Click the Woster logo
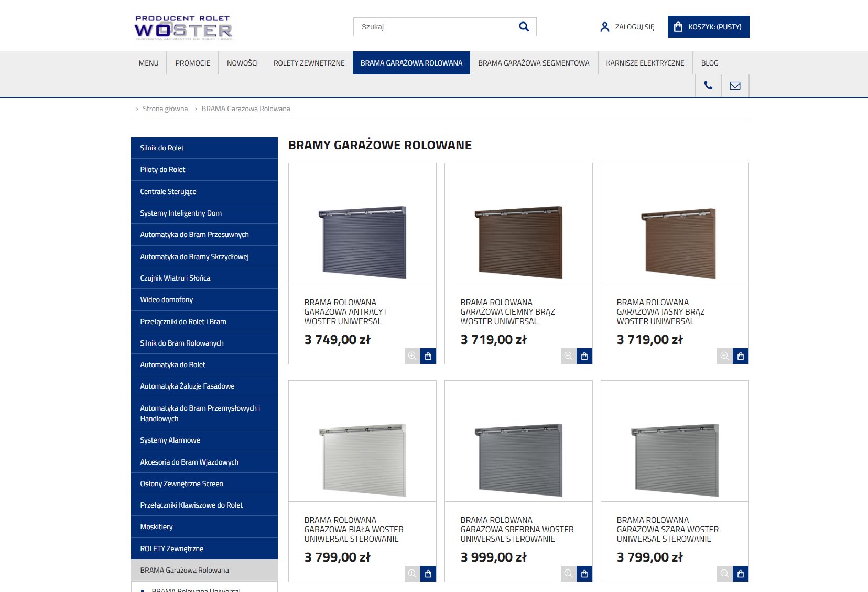This screenshot has width=868, height=592. coord(183,28)
